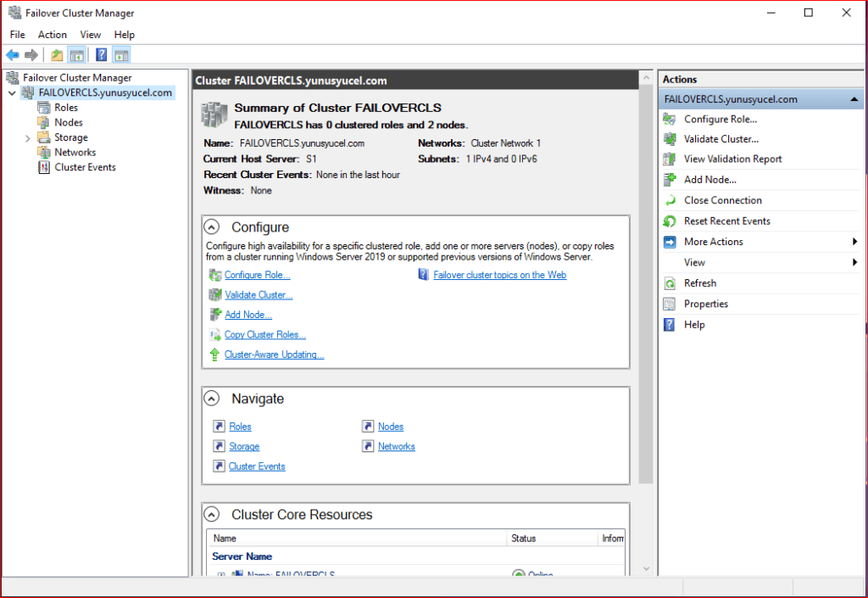This screenshot has height=598, width=868.
Task: Select Networks in the console tree
Action: coord(75,153)
